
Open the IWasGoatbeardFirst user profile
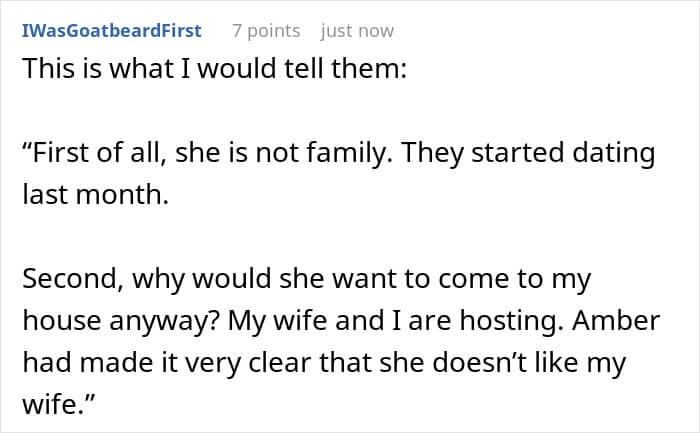(111, 31)
